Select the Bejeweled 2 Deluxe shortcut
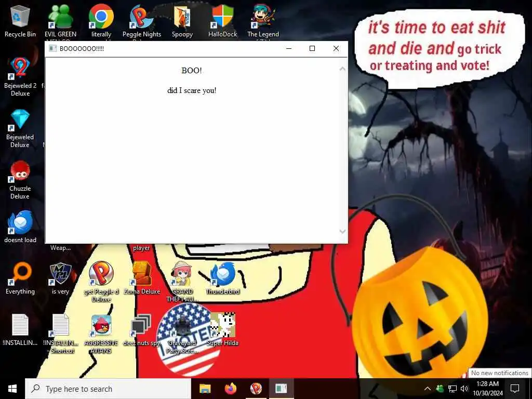Screen dimensions: 532x399 tap(20, 77)
